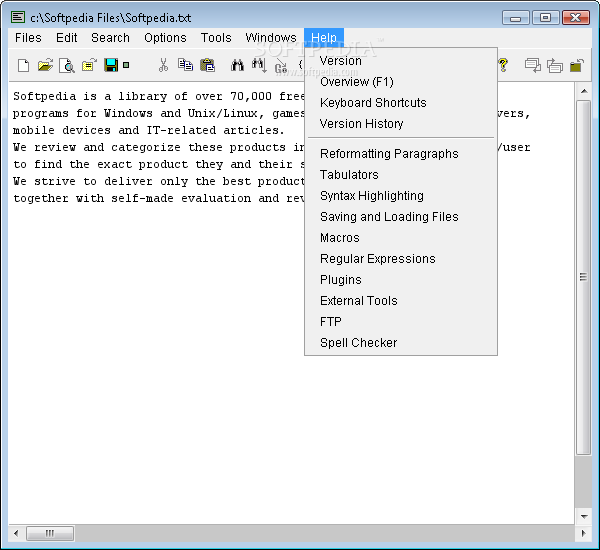The width and height of the screenshot is (600, 550).
Task: Open the Files menu
Action: [x=28, y=38]
